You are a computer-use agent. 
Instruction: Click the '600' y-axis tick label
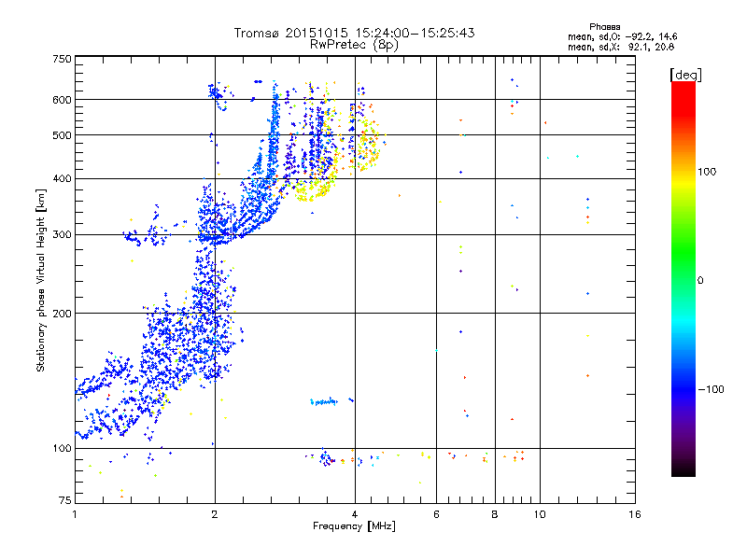pos(62,100)
